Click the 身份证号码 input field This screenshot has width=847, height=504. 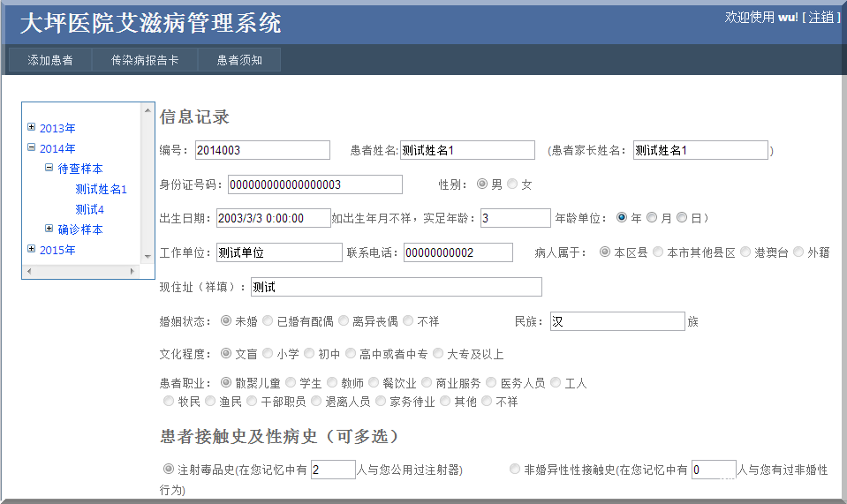coord(315,184)
